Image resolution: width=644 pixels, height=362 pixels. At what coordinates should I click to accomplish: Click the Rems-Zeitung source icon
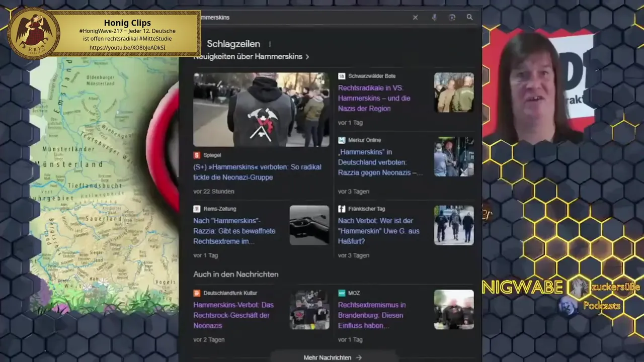coord(197,209)
